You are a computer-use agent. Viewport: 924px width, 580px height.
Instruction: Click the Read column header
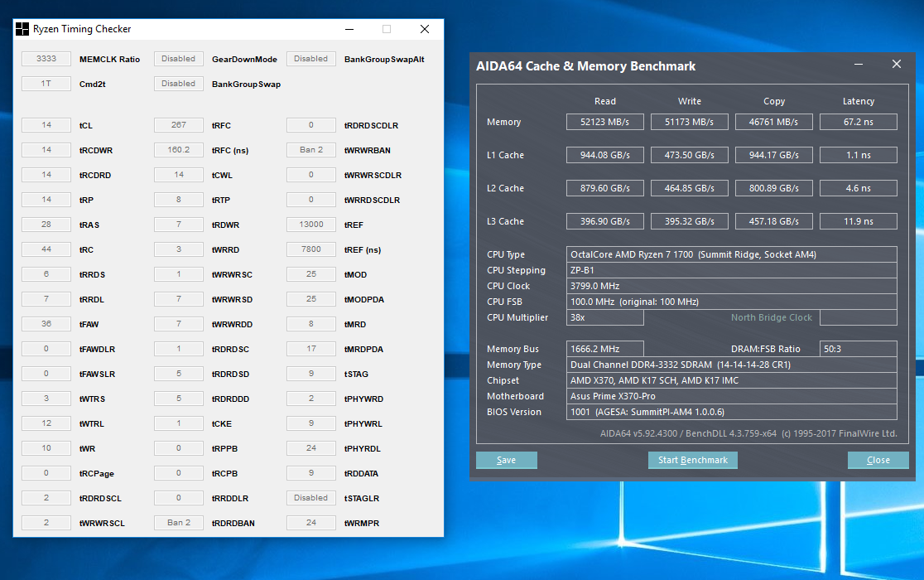(x=605, y=101)
